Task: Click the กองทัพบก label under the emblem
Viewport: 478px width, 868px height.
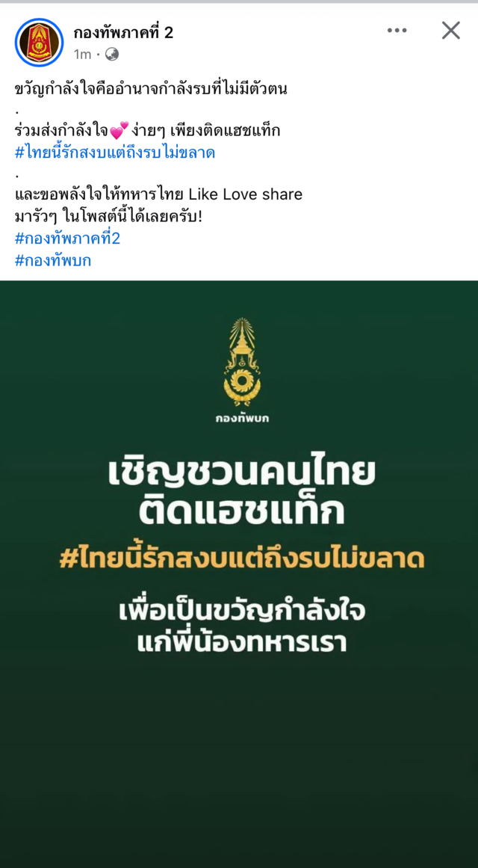Action: click(x=242, y=419)
